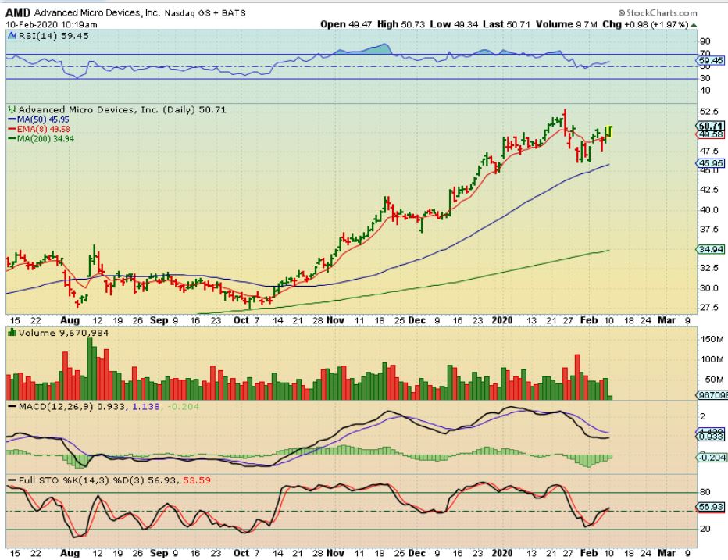The width and height of the screenshot is (728, 560).
Task: Click the AMD ticker symbol in the header
Action: (x=18, y=12)
